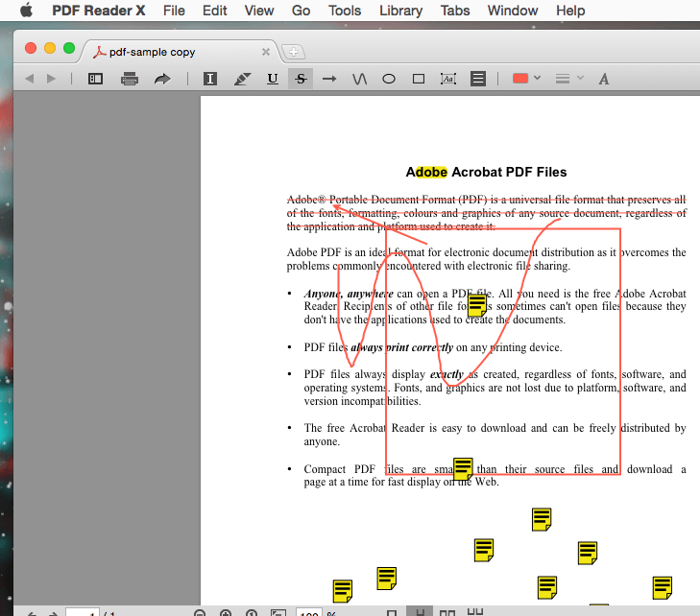The height and width of the screenshot is (616, 700).
Task: Click the red annotation color swatch
Action: [x=520, y=79]
